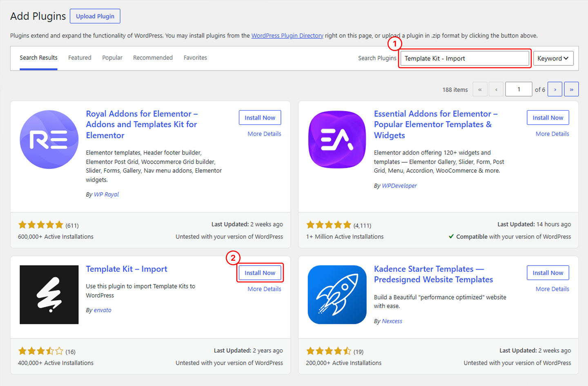Click the Upload Plugin button
Screen dimensions: 588x386
tap(95, 16)
